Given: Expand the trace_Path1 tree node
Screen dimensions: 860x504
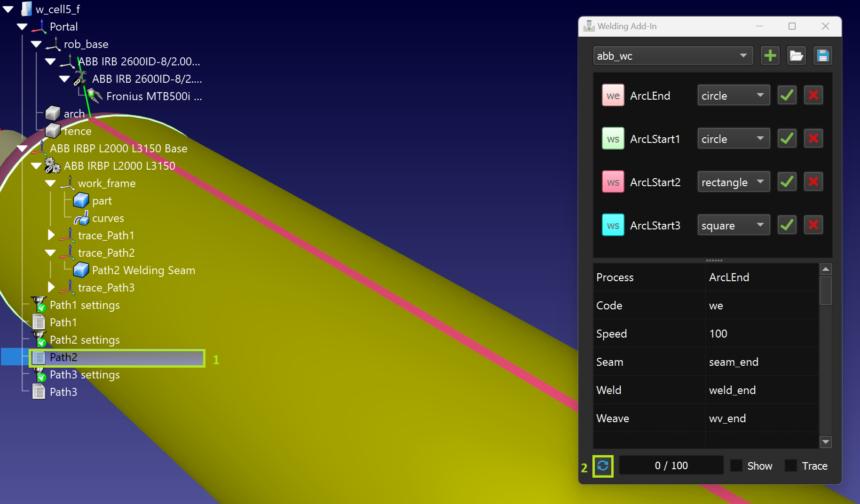Looking at the screenshot, I should pos(51,235).
